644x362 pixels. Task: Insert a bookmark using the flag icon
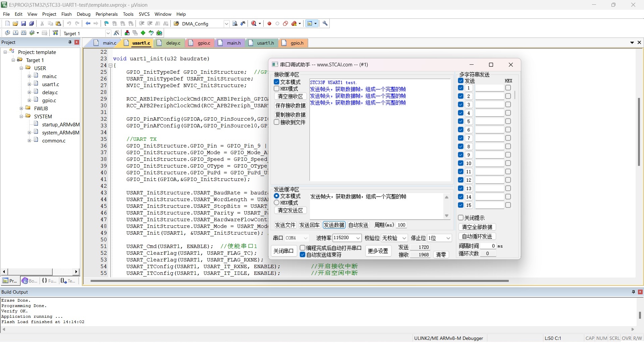tap(106, 23)
